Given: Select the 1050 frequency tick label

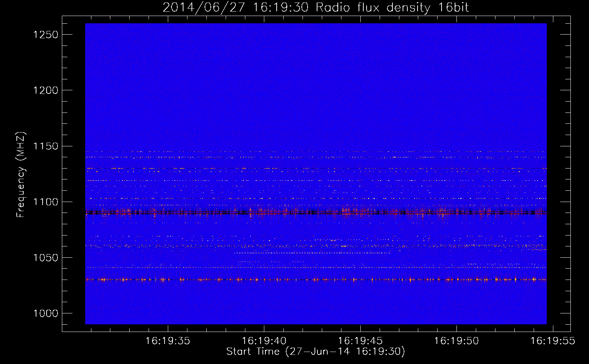Looking at the screenshot, I should tap(46, 258).
